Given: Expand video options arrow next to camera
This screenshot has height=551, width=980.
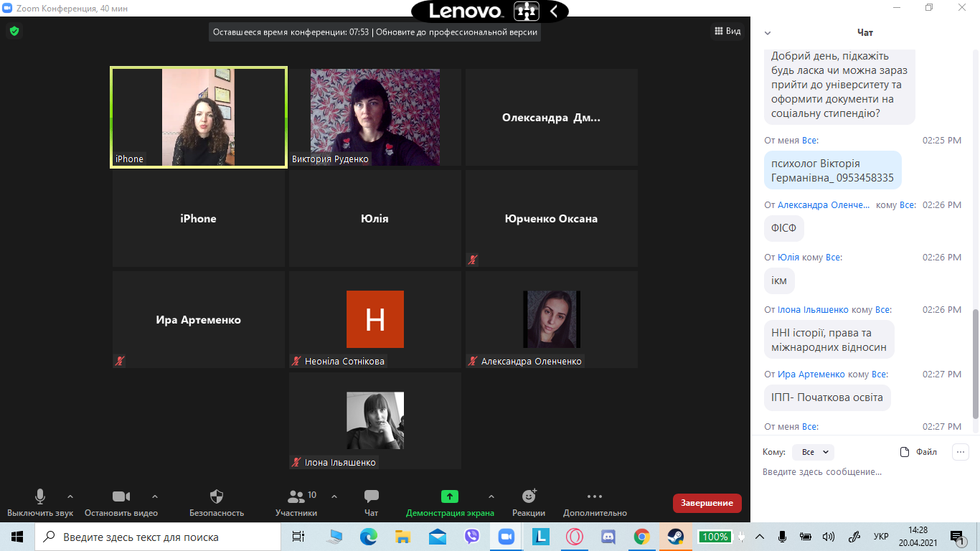Looking at the screenshot, I should coord(155,496).
